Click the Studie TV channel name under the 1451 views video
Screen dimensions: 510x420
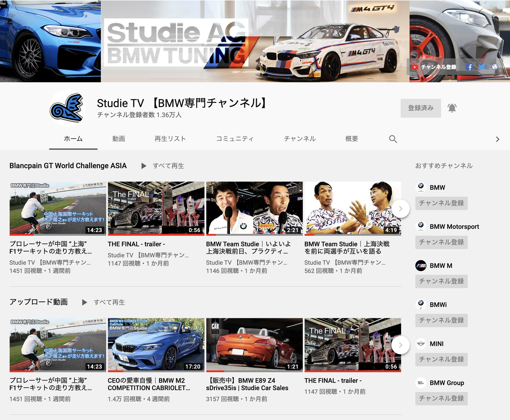pyautogui.click(x=50, y=262)
